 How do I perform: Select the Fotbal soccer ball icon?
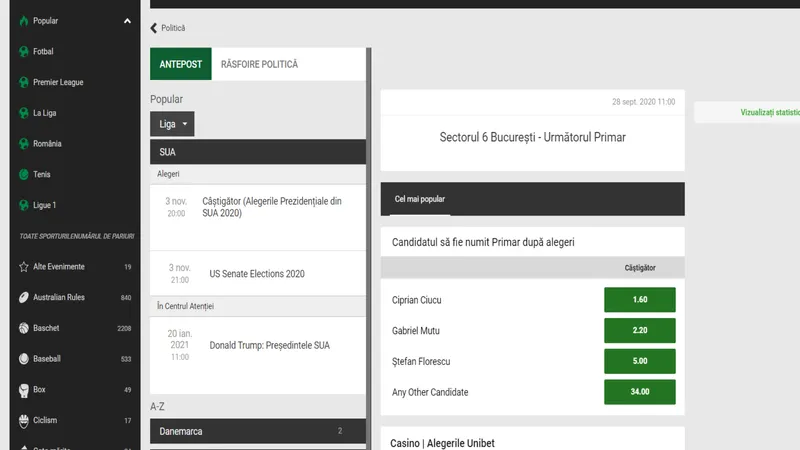coord(23,51)
